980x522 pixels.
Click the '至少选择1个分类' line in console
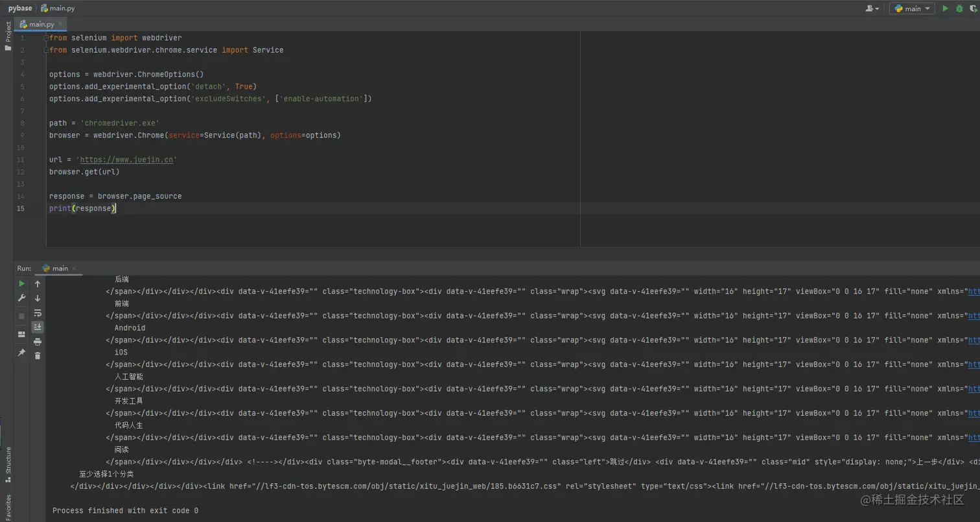106,474
